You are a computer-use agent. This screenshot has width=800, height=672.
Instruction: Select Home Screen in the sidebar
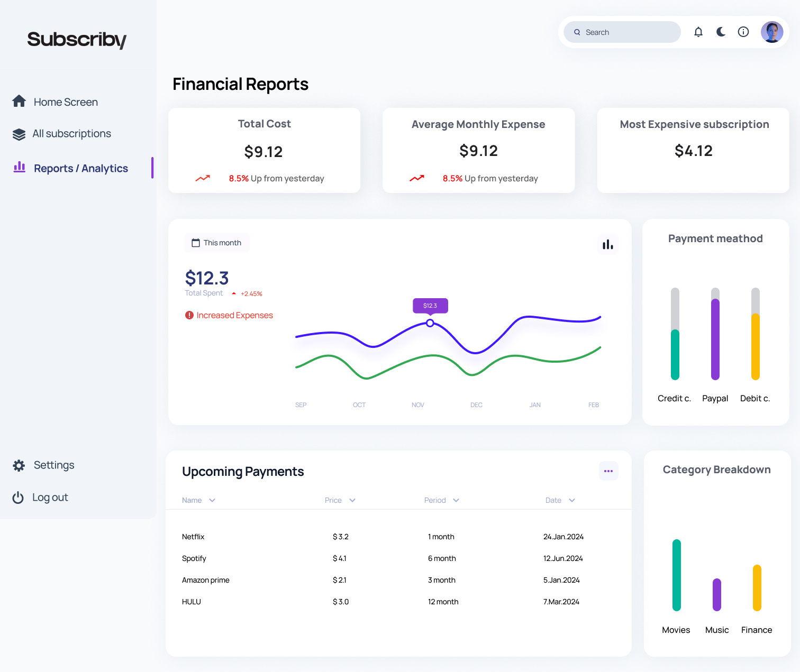click(x=65, y=102)
